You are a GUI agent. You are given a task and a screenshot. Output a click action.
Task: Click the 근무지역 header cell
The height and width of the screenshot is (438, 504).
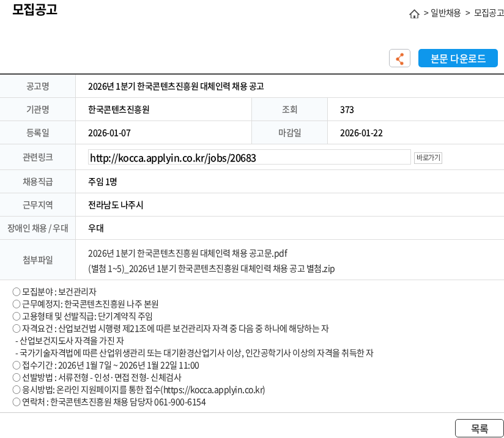pos(37,205)
